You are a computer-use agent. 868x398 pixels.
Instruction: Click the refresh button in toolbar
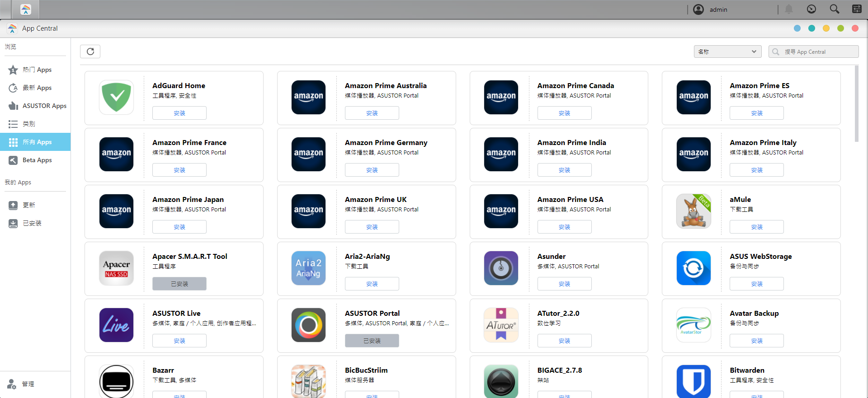pyautogui.click(x=90, y=52)
